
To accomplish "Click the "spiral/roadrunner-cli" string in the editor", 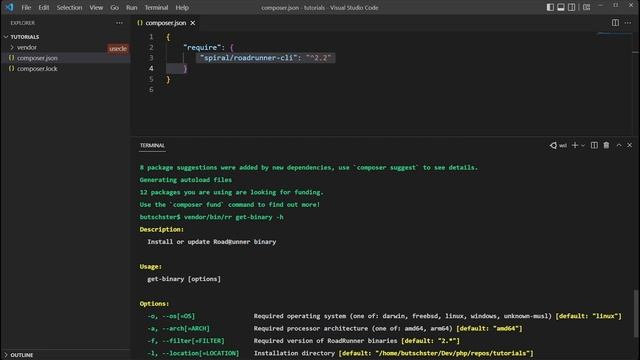I will point(249,58).
